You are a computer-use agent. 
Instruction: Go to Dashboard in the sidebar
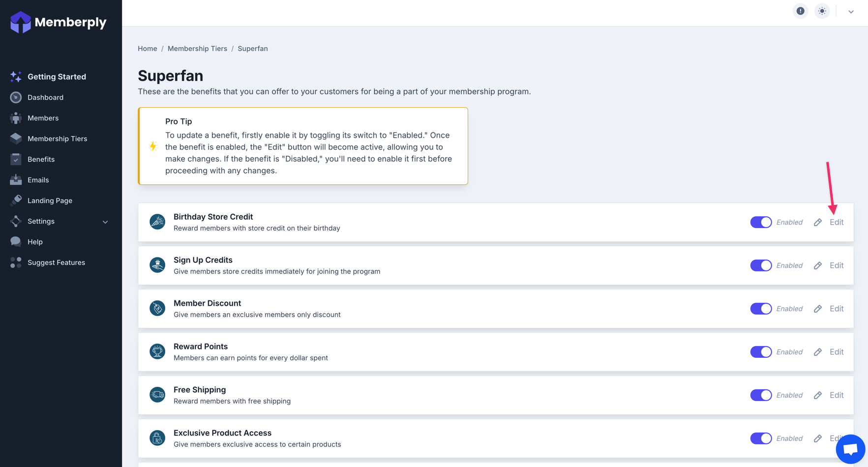coord(45,97)
